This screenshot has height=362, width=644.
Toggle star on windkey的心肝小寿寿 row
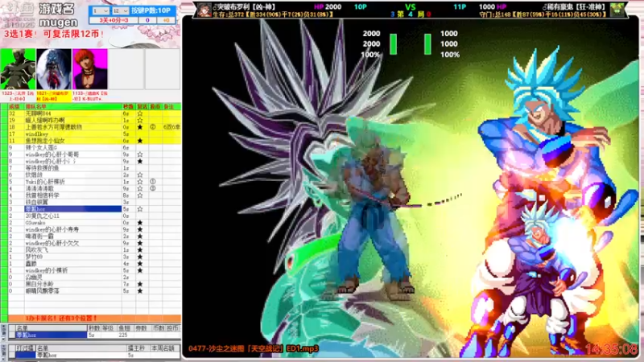tap(140, 229)
